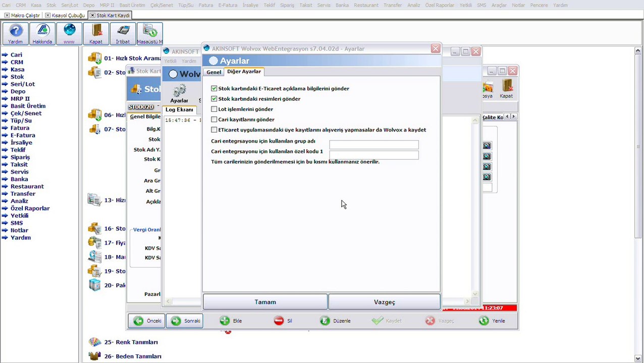This screenshot has width=644, height=363.
Task: Enable Cari kayıtlarını gönder checkbox
Action: coord(214,119)
